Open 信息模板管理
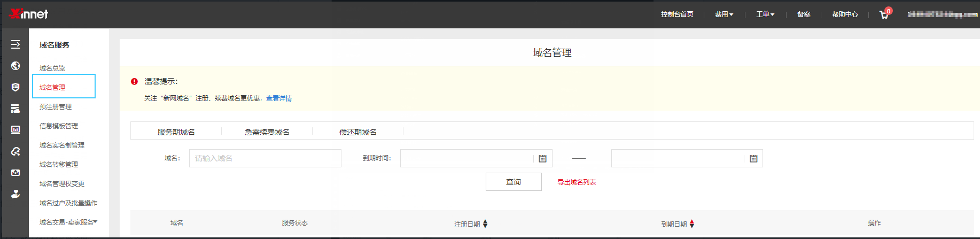 coord(59,126)
